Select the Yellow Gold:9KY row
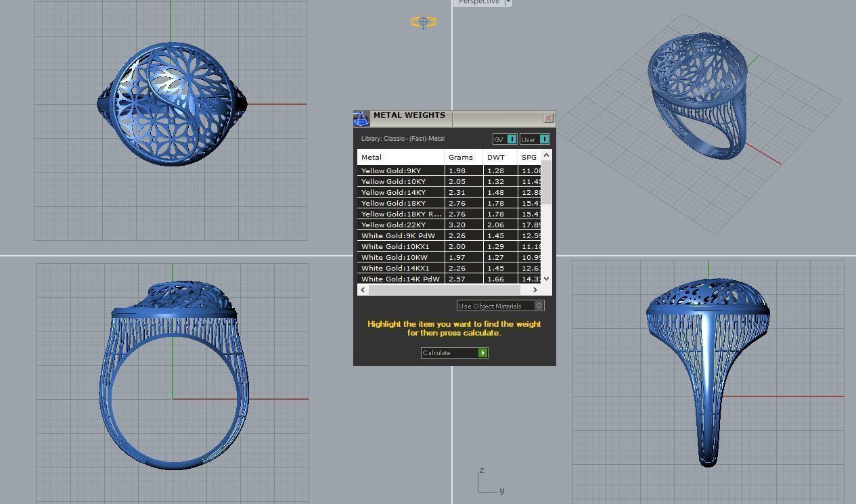856x504 pixels. 449,170
